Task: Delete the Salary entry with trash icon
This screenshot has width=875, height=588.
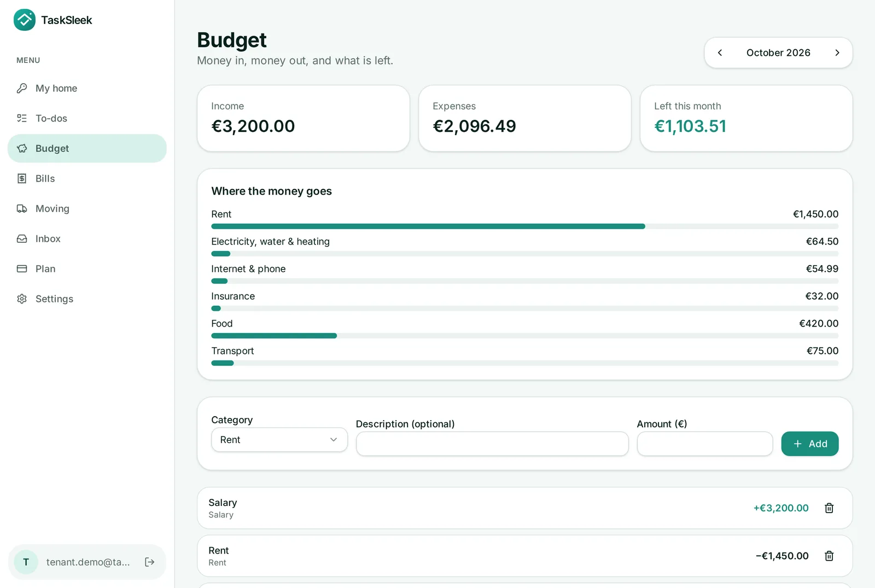Action: (x=829, y=508)
